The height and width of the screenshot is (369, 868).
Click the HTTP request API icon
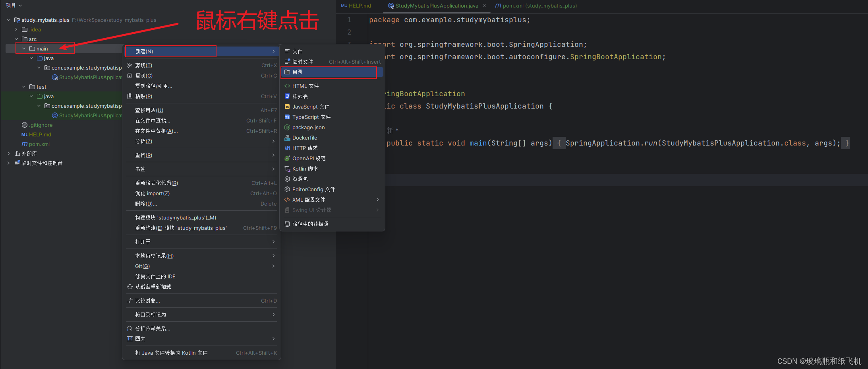point(287,148)
